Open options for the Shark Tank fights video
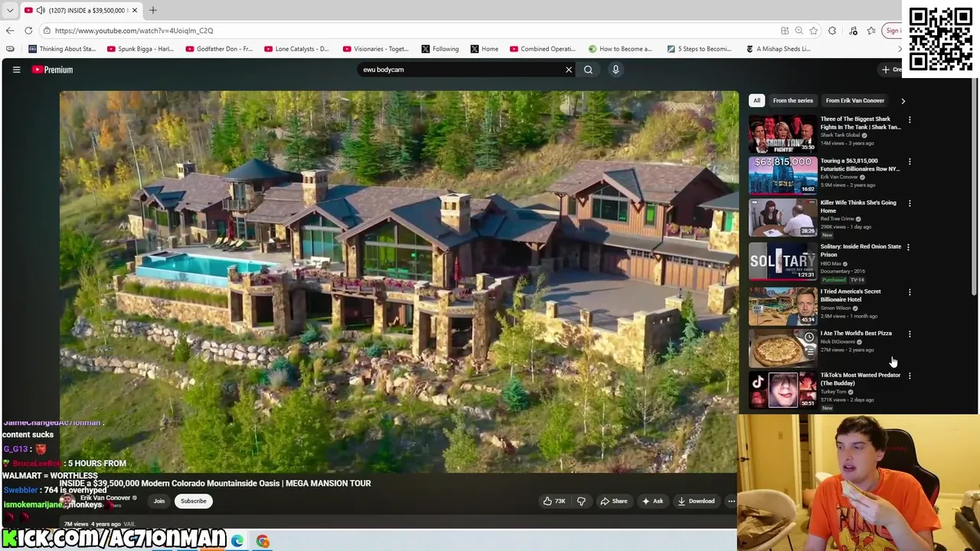The height and width of the screenshot is (551, 980). pos(910,120)
